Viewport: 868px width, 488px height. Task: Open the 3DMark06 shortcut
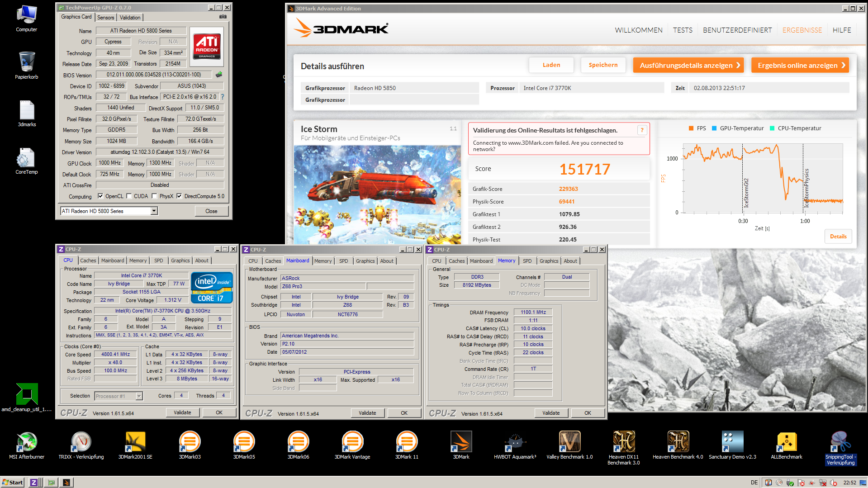tap(298, 445)
